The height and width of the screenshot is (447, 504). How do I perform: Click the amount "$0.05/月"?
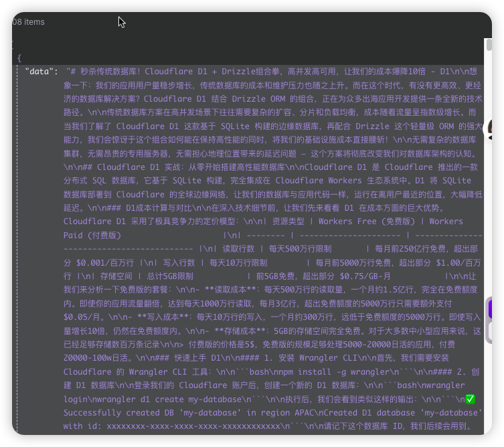[x=82, y=317]
